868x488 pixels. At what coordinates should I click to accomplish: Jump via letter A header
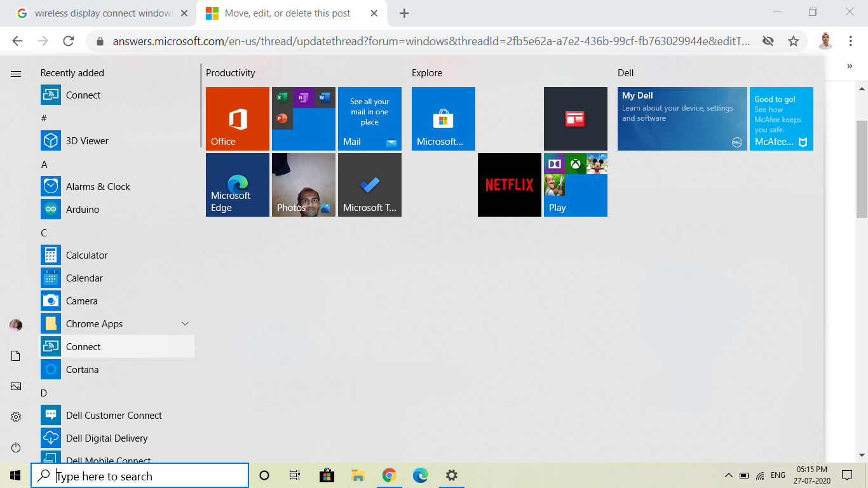click(44, 164)
